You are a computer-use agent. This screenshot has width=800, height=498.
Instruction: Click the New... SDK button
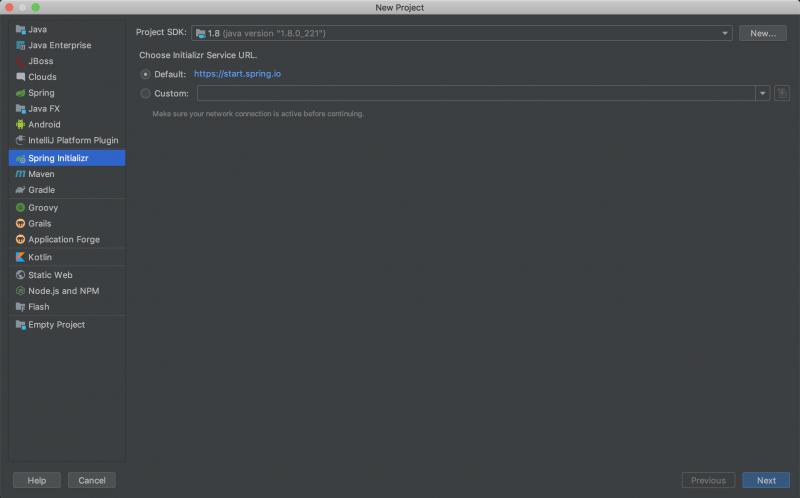point(763,33)
